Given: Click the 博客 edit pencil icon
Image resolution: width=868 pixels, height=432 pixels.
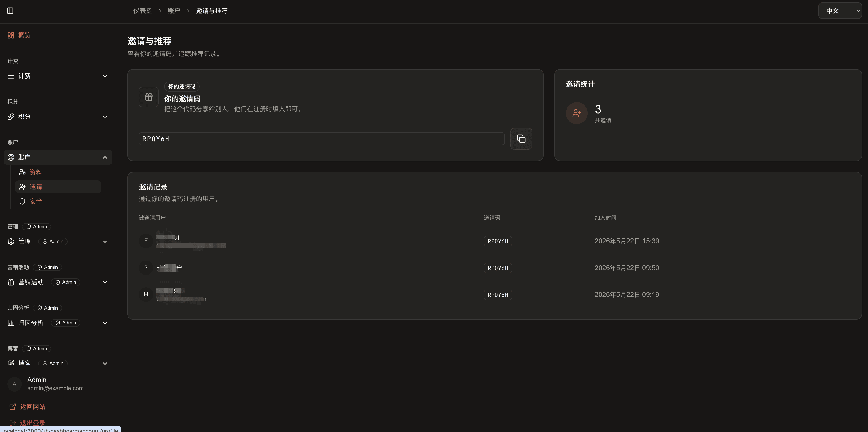Looking at the screenshot, I should (x=11, y=363).
